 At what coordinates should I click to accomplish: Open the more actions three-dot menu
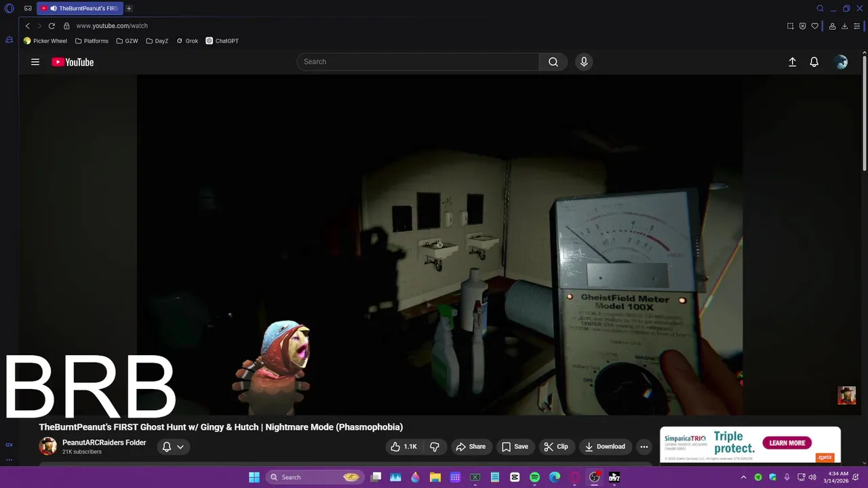[x=644, y=447]
